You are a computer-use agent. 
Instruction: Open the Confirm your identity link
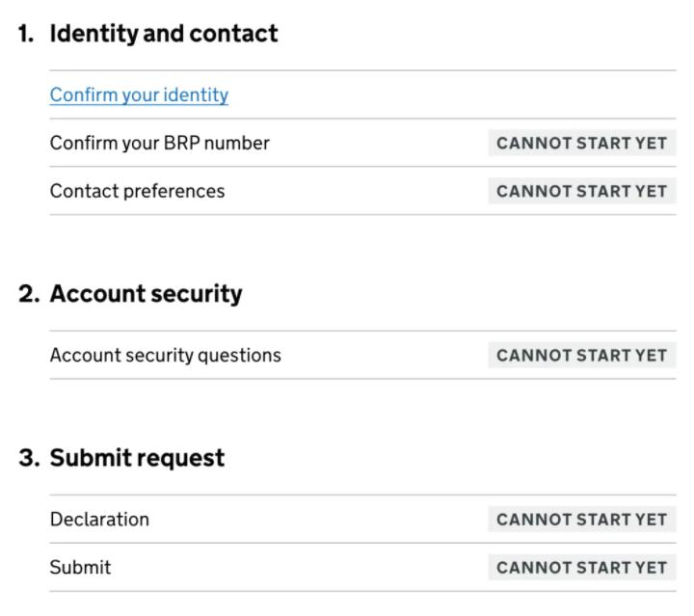pyautogui.click(x=139, y=94)
